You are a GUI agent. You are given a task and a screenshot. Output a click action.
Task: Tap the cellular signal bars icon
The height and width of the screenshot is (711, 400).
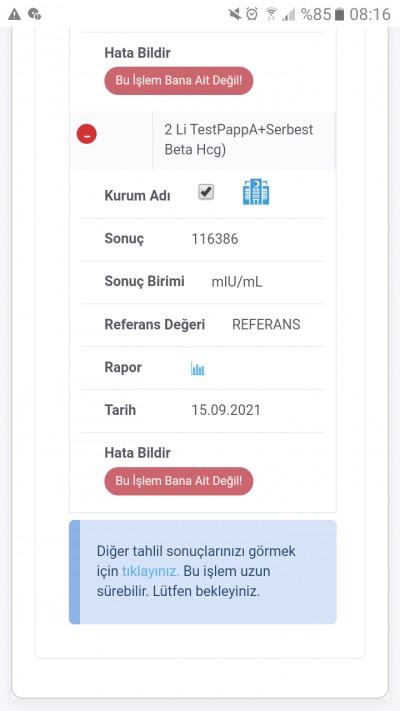pyautogui.click(x=288, y=15)
